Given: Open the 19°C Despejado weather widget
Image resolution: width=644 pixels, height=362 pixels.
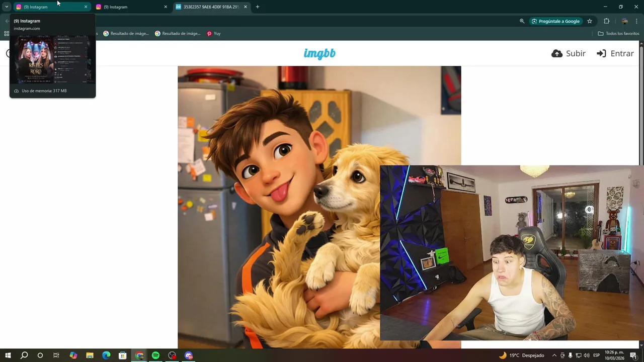Looking at the screenshot, I should pos(521,355).
